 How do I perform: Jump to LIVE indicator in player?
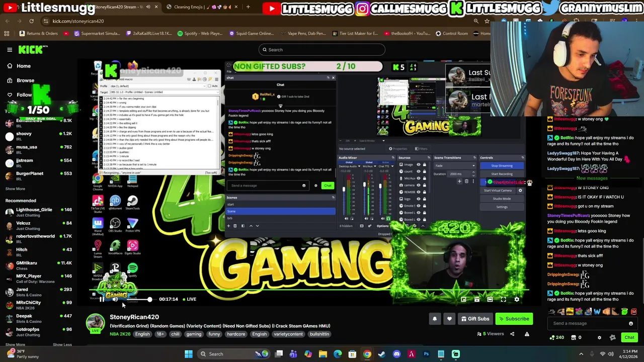click(x=189, y=299)
